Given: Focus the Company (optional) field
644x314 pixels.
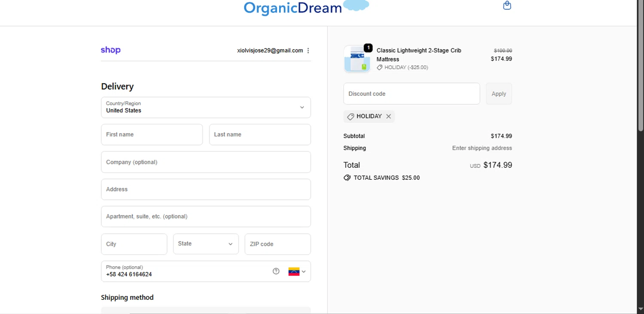Looking at the screenshot, I should click(x=206, y=162).
